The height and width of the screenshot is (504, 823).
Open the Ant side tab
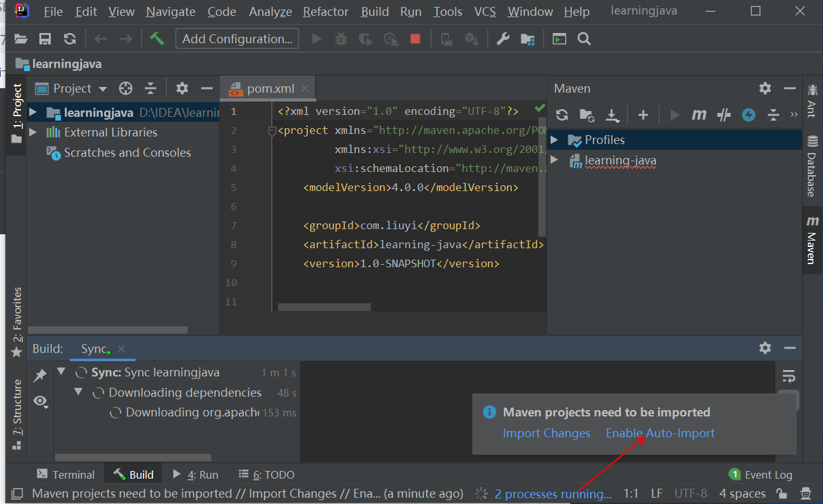(x=812, y=100)
